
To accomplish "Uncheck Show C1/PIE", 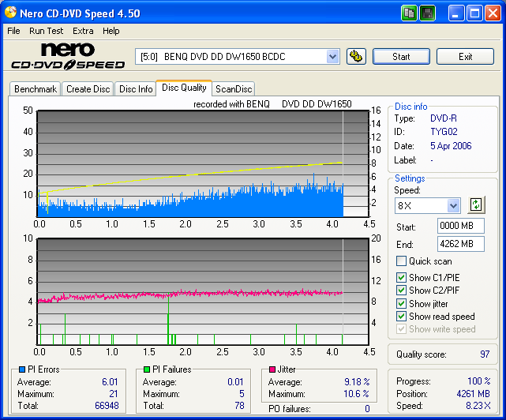I will [401, 277].
